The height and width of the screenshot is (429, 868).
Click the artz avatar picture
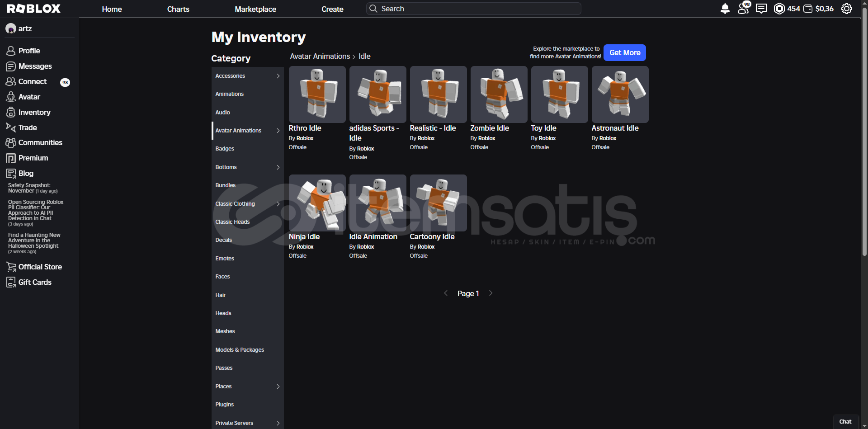(11, 28)
